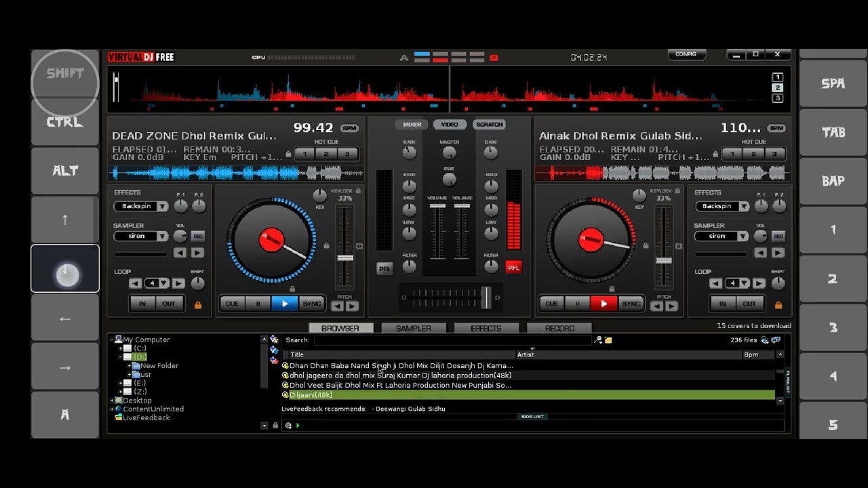
Task: Click left deck sampler previous arrow
Action: pos(180,253)
